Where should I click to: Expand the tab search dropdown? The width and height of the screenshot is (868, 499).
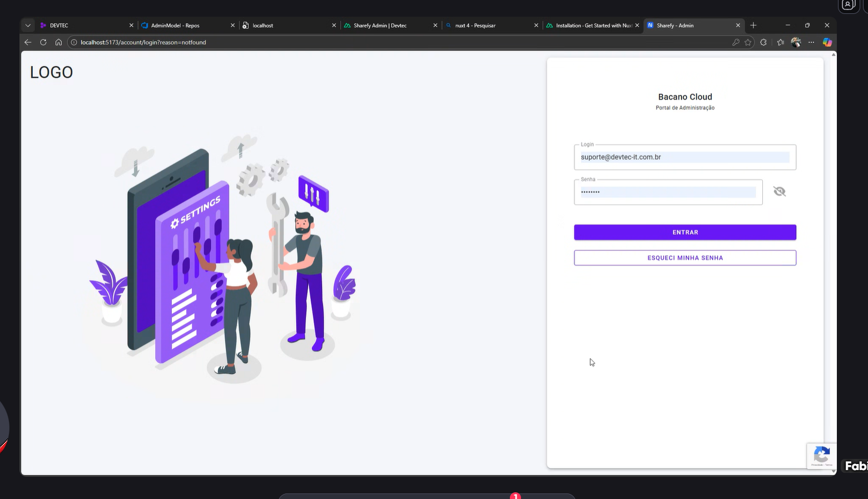(x=28, y=26)
